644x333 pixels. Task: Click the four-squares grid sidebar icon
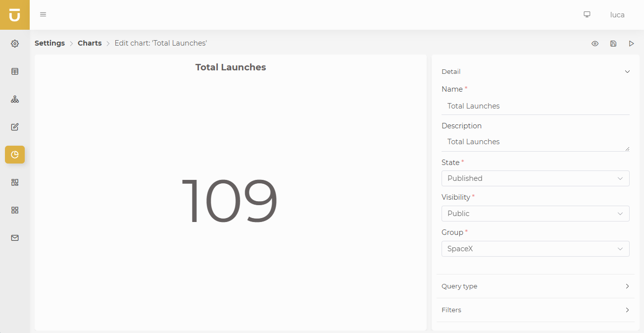point(15,210)
